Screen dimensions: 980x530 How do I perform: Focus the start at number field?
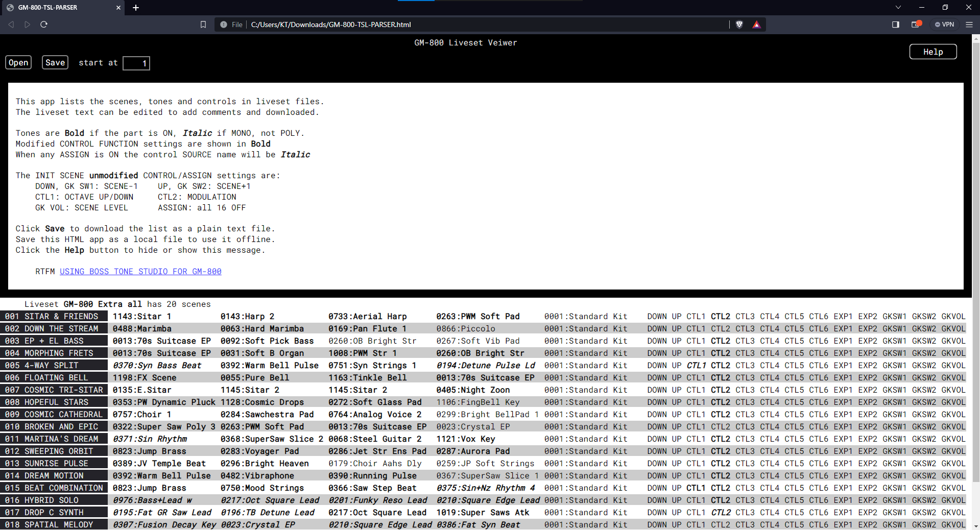tap(136, 63)
